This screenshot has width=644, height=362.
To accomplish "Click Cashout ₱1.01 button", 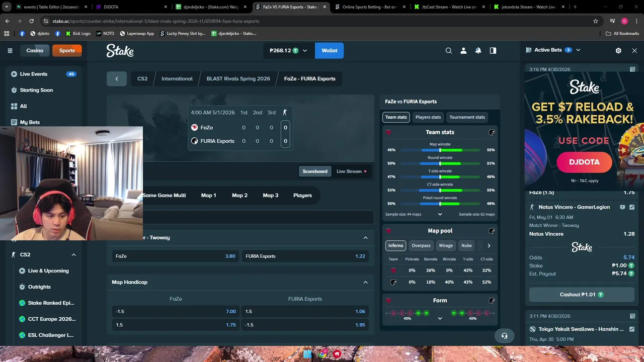I will click(x=582, y=295).
